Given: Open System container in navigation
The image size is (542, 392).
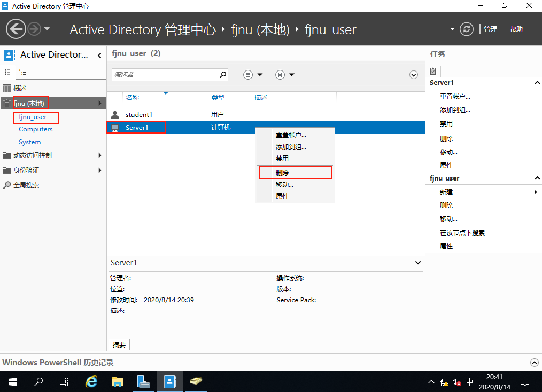Looking at the screenshot, I should (30, 142).
